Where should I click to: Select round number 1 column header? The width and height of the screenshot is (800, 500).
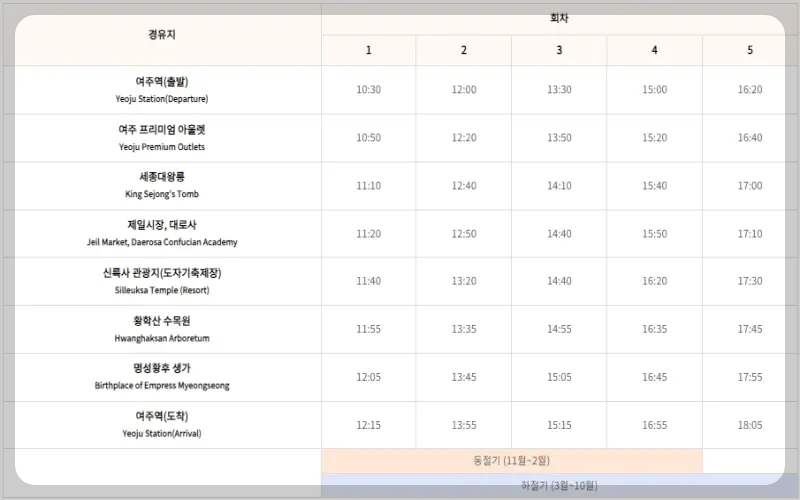point(368,50)
